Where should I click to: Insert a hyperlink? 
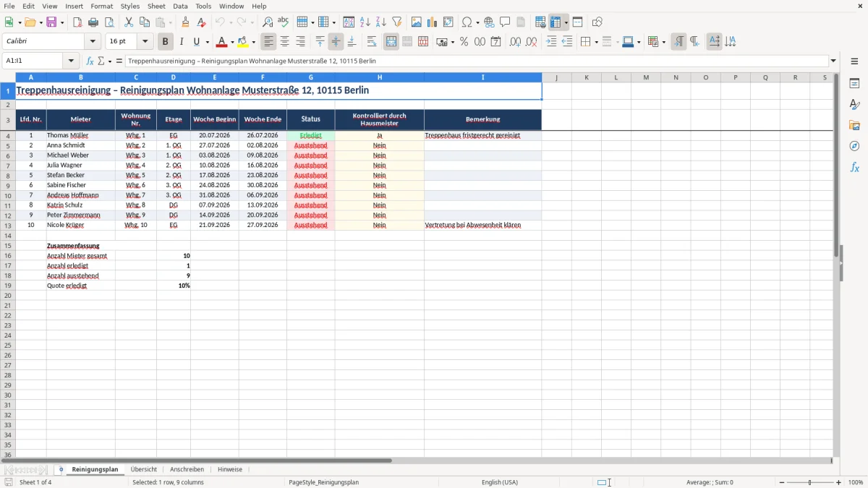click(x=489, y=22)
